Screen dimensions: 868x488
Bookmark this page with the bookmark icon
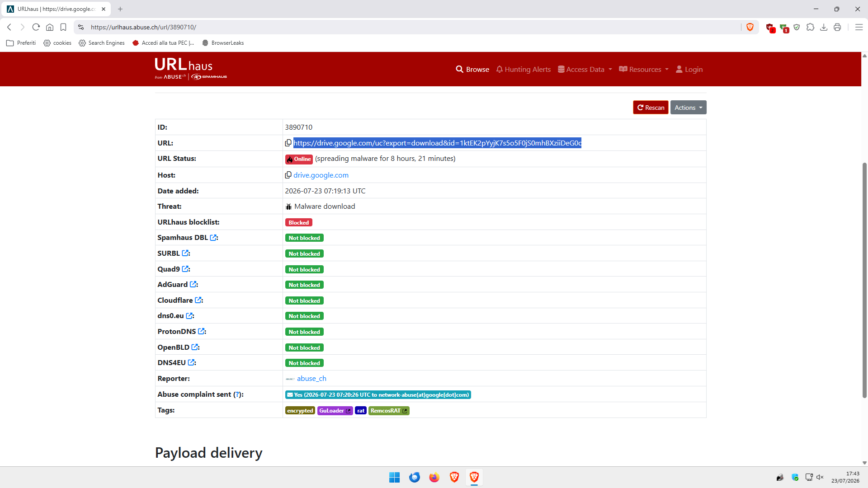click(x=63, y=27)
